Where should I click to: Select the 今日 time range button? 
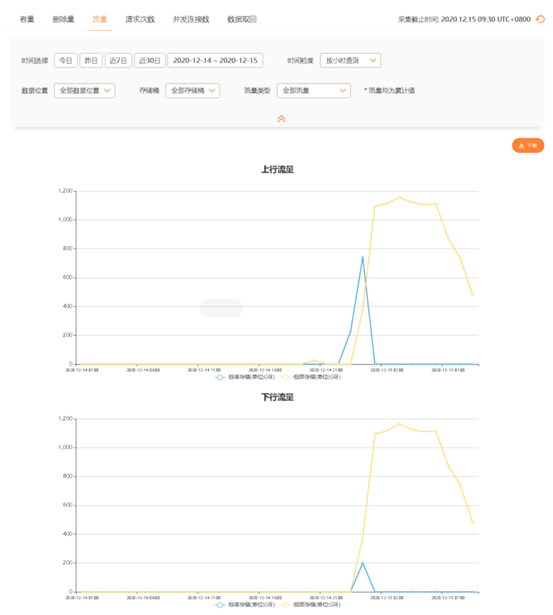[x=65, y=60]
